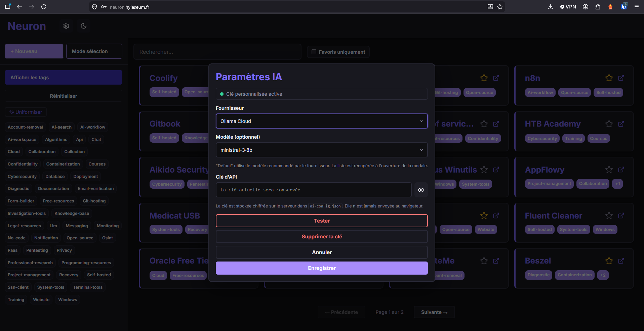Expand the Modèle dropdown showing ministral-3:8b

coord(322,150)
